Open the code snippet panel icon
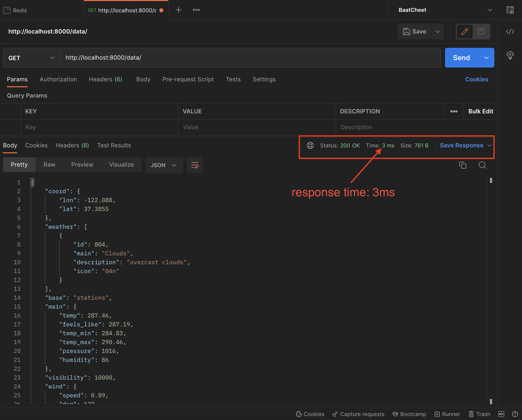The image size is (522, 420). (x=510, y=32)
